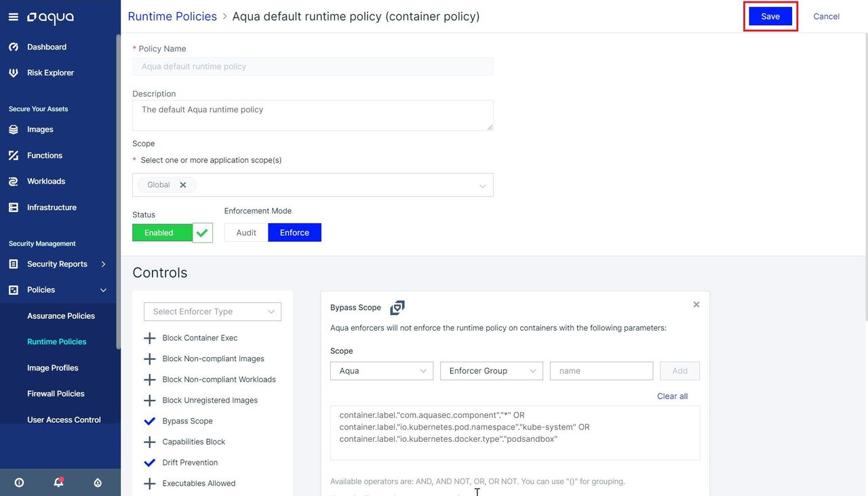The height and width of the screenshot is (496, 868).
Task: Expand Security Reports submenu
Action: tap(104, 264)
